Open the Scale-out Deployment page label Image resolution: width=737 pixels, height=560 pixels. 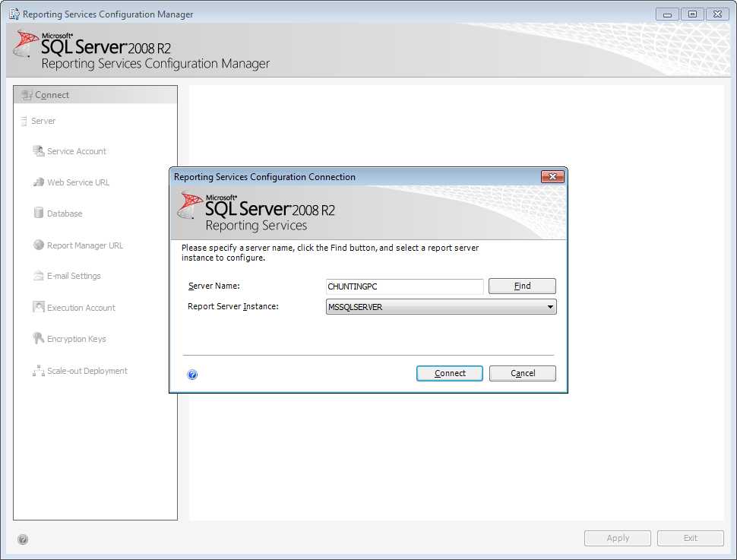pyautogui.click(x=87, y=371)
